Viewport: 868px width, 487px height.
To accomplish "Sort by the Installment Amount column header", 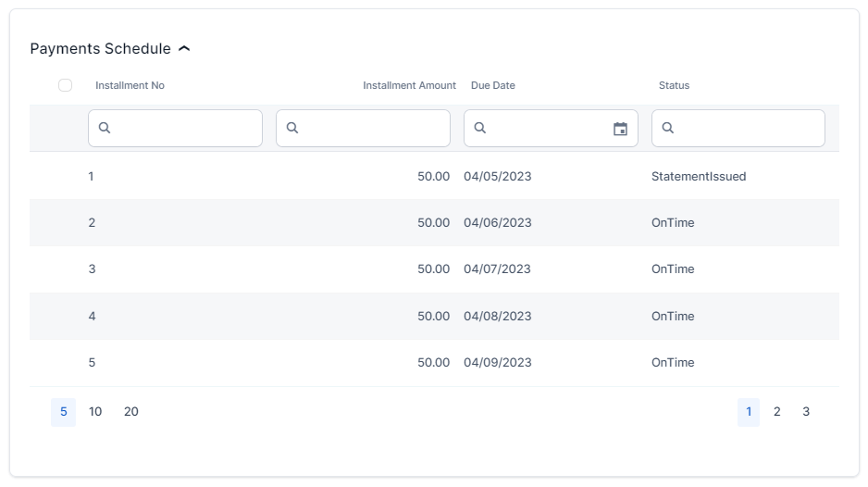I will pyautogui.click(x=409, y=85).
